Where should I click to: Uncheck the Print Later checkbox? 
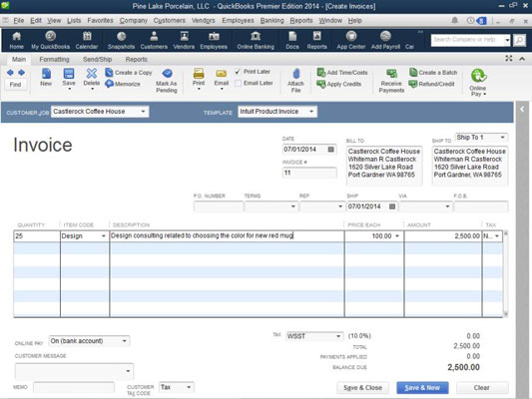click(x=238, y=72)
